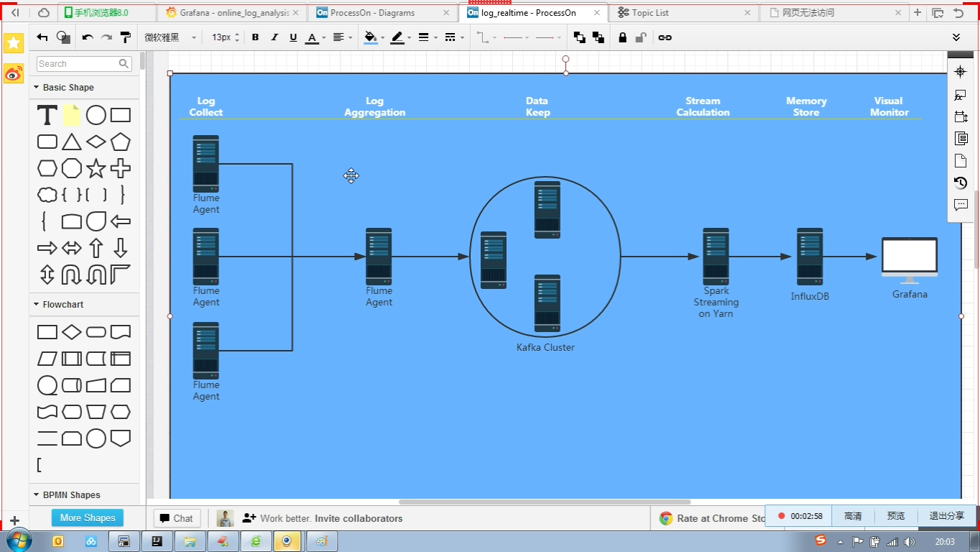
Task: Open the font color picker dropdown
Action: click(316, 37)
